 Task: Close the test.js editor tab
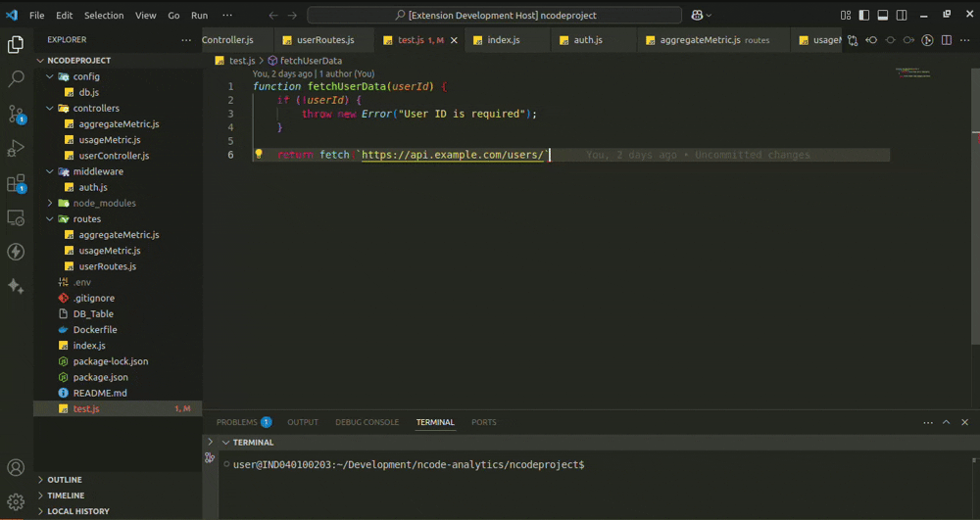pos(455,40)
